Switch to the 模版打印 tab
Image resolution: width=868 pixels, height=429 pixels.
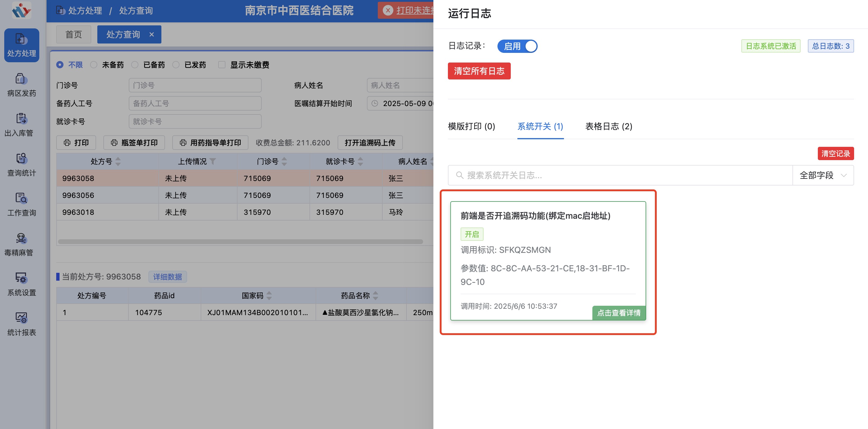[471, 126]
